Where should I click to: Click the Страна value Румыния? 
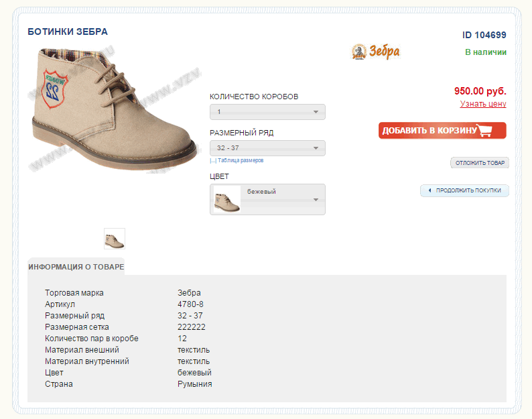(195, 384)
